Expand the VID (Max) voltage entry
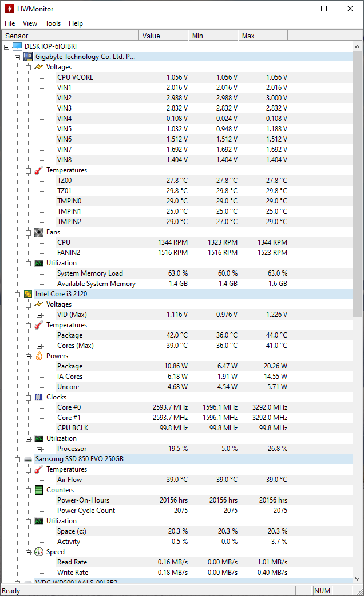This screenshot has height=596, width=364. pos(38,315)
